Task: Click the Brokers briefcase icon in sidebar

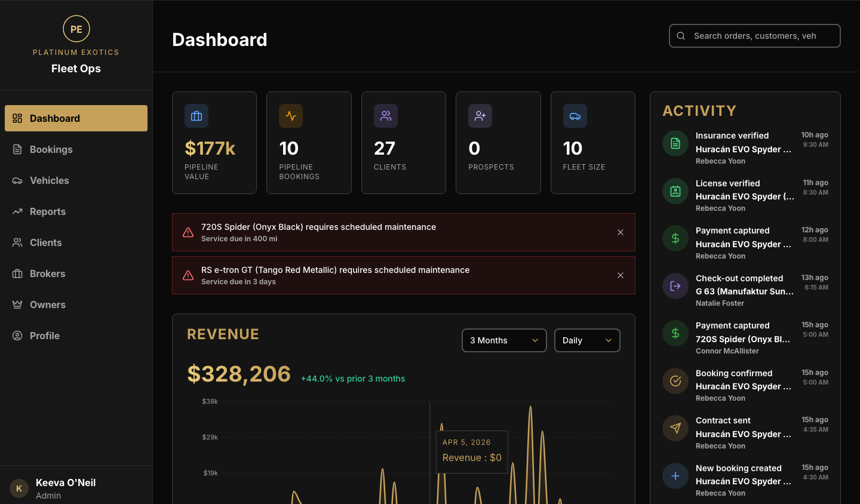Action: 17,273
